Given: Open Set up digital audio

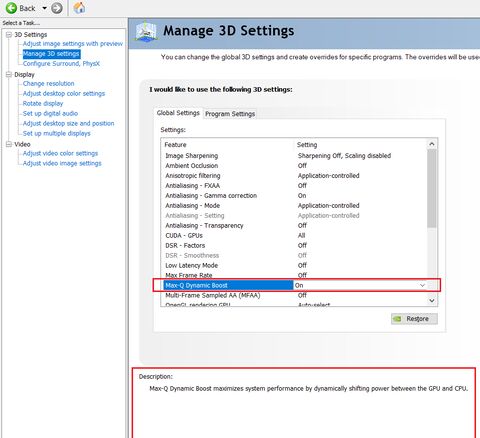Looking at the screenshot, I should (50, 114).
